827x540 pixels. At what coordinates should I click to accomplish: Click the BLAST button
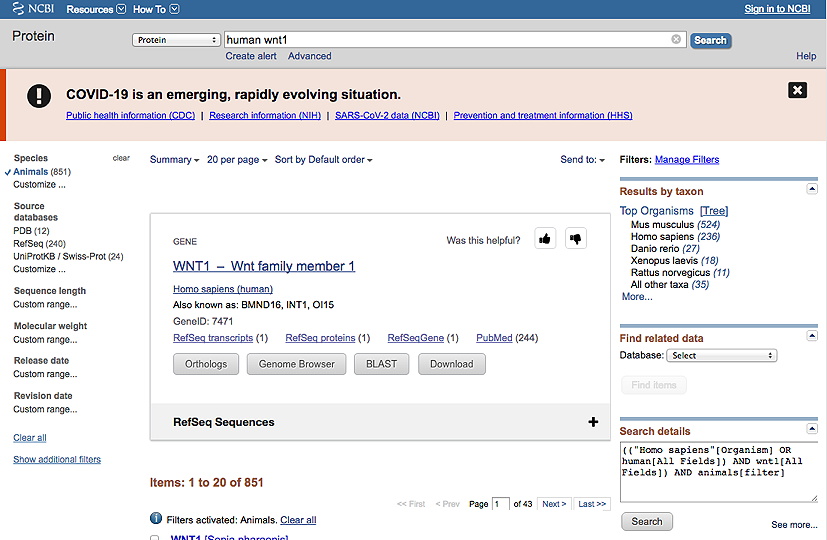[382, 364]
